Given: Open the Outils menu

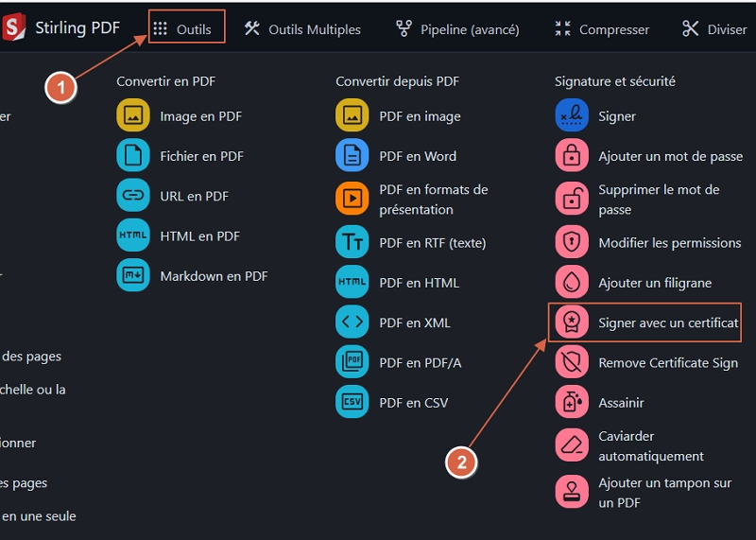Looking at the screenshot, I should coord(184,29).
